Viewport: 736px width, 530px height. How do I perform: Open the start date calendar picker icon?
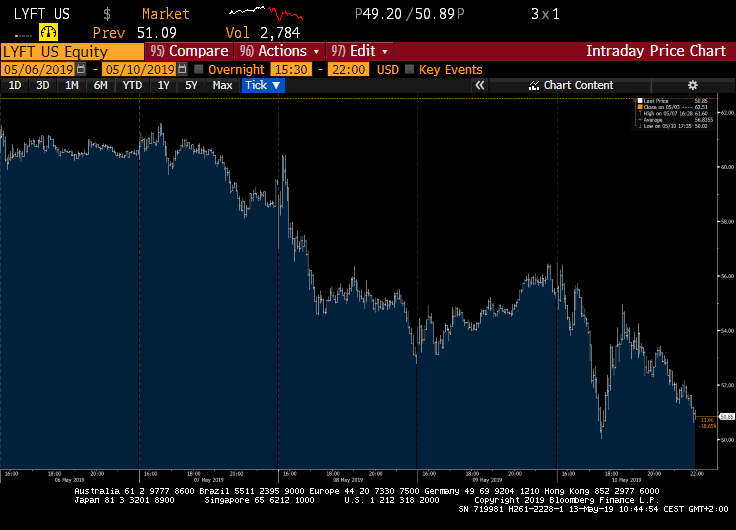click(81, 69)
